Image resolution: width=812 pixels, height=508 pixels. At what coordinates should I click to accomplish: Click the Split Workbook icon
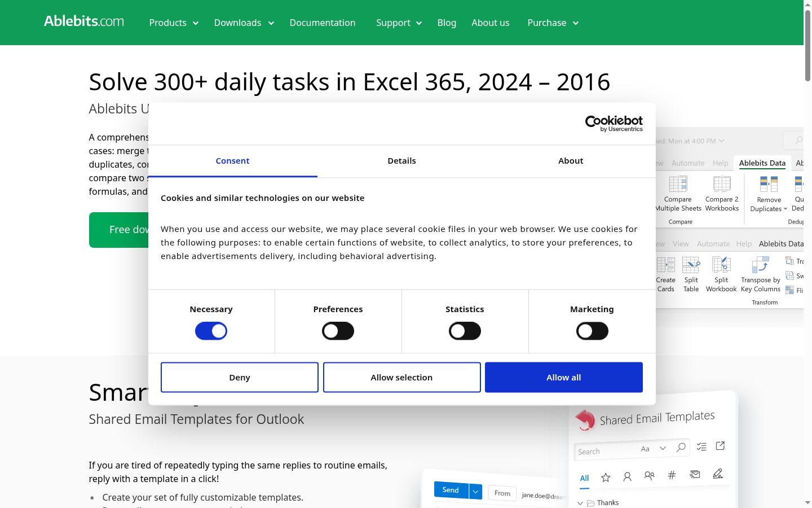click(721, 265)
